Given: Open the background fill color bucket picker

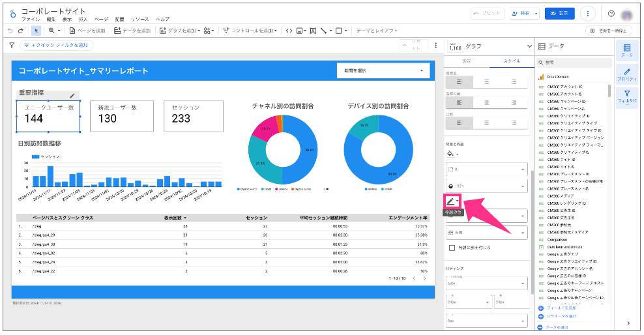Looking at the screenshot, I should click(452, 154).
